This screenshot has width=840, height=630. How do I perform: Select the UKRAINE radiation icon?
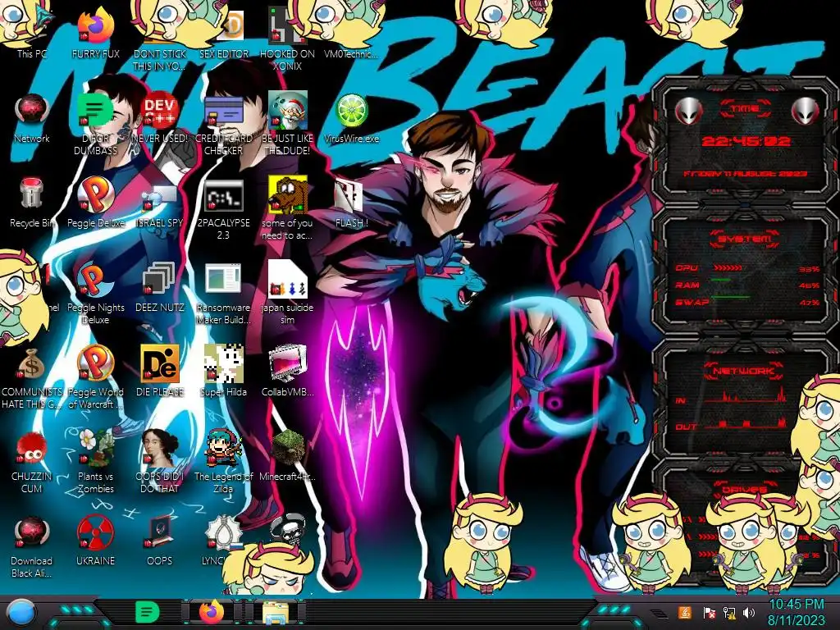pos(96,541)
